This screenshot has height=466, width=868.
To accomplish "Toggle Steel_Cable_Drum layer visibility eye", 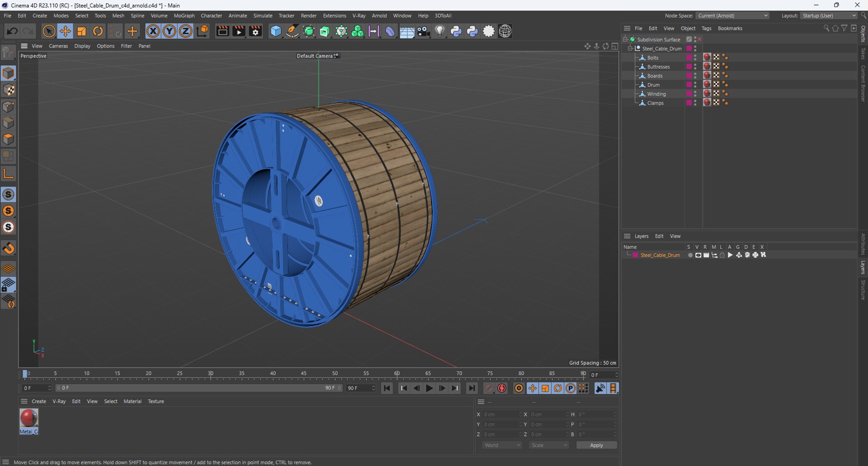I will click(698, 255).
